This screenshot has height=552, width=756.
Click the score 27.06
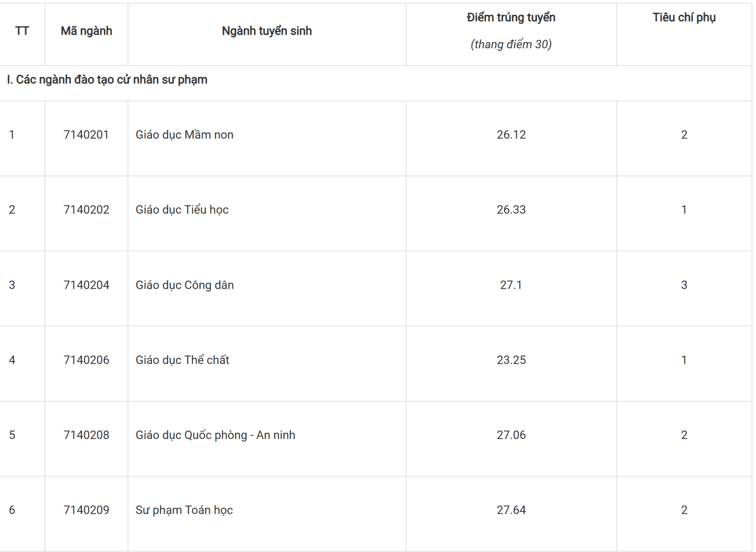point(511,435)
